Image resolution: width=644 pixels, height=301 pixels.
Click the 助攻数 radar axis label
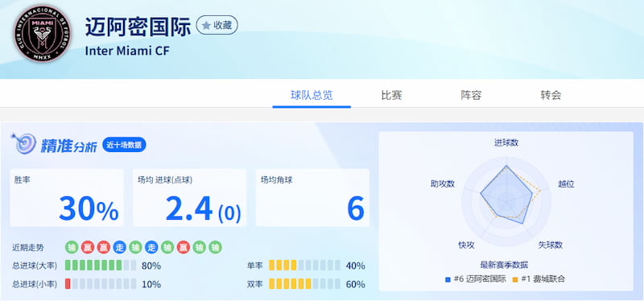click(443, 183)
